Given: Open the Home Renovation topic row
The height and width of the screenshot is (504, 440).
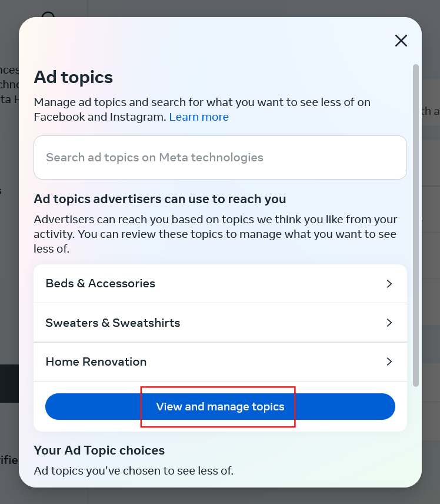Looking at the screenshot, I should (96, 362).
